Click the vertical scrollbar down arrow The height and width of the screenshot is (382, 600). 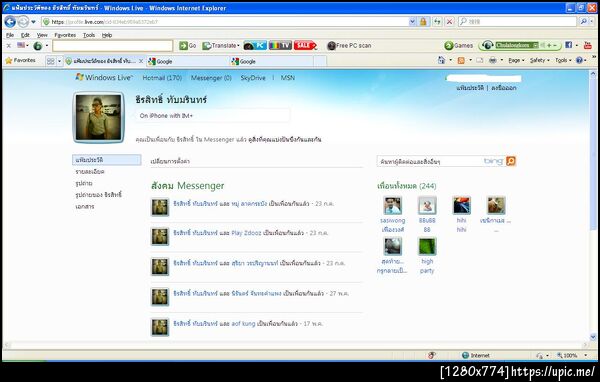pos(593,337)
